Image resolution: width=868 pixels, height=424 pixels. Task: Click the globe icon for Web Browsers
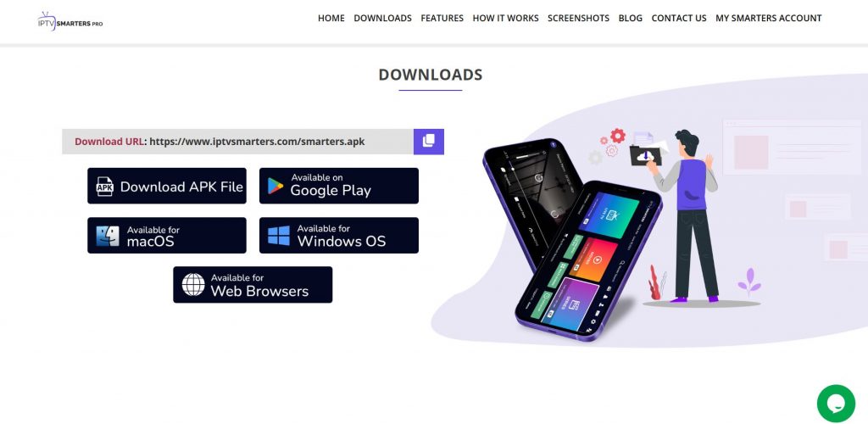pyautogui.click(x=193, y=285)
